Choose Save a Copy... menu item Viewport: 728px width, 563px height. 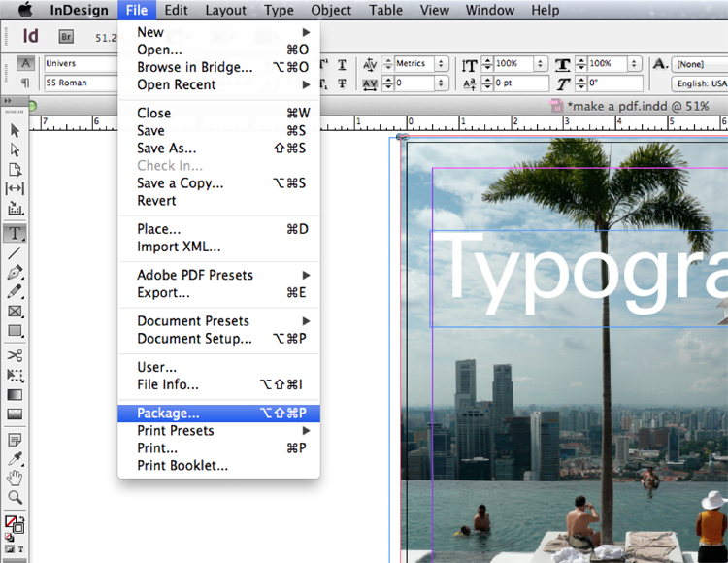tap(218, 182)
